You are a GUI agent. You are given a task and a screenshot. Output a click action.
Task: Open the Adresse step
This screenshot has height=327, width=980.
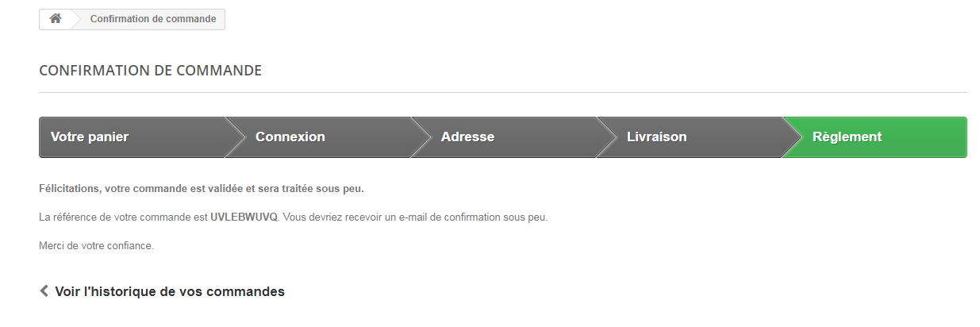(x=467, y=137)
